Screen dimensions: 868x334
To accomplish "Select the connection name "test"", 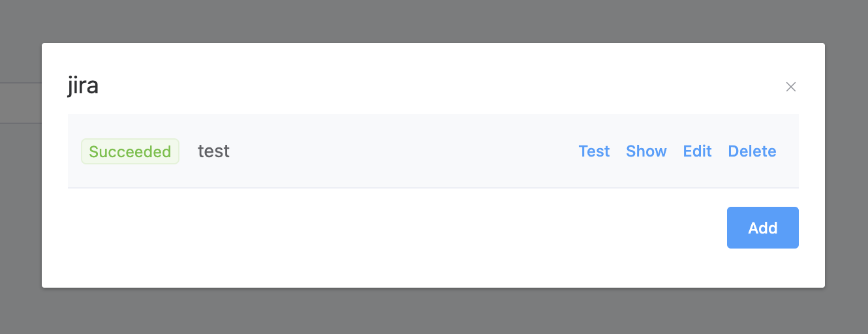I will coord(213,151).
